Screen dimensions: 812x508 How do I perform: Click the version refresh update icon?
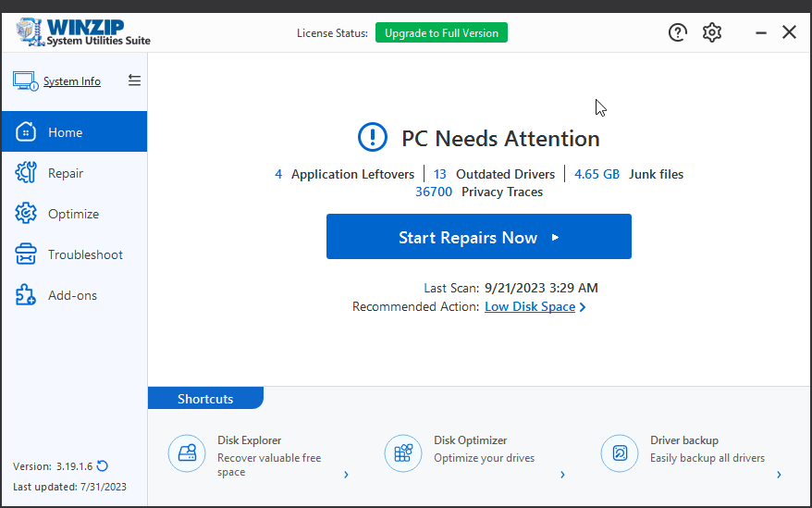pyautogui.click(x=103, y=466)
